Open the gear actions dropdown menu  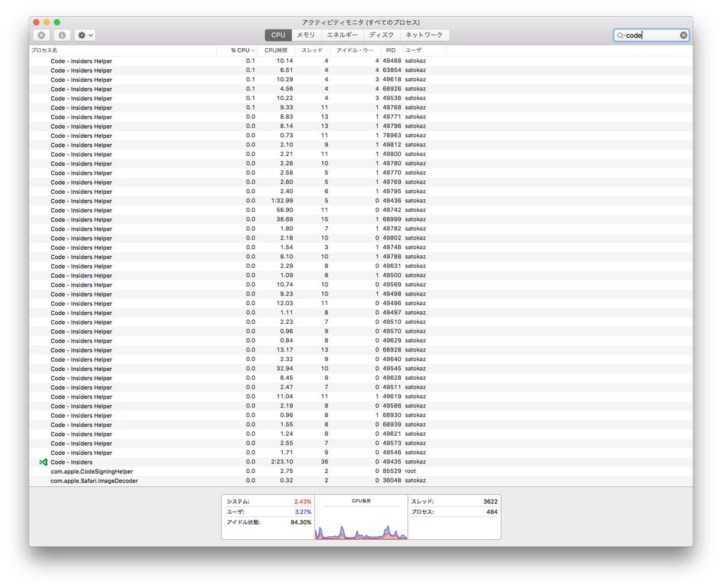[x=85, y=36]
